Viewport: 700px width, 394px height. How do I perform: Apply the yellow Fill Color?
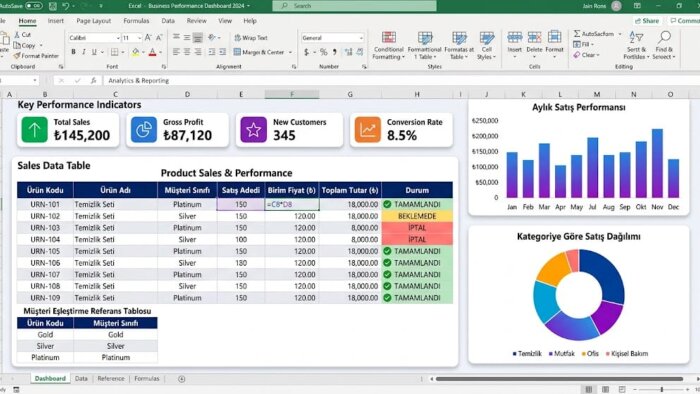[x=136, y=52]
